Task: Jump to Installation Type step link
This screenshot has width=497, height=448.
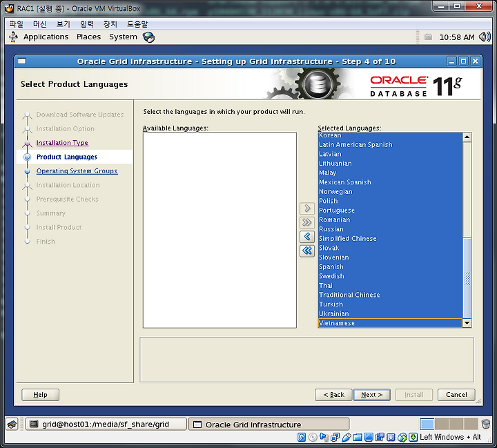Action: [62, 143]
